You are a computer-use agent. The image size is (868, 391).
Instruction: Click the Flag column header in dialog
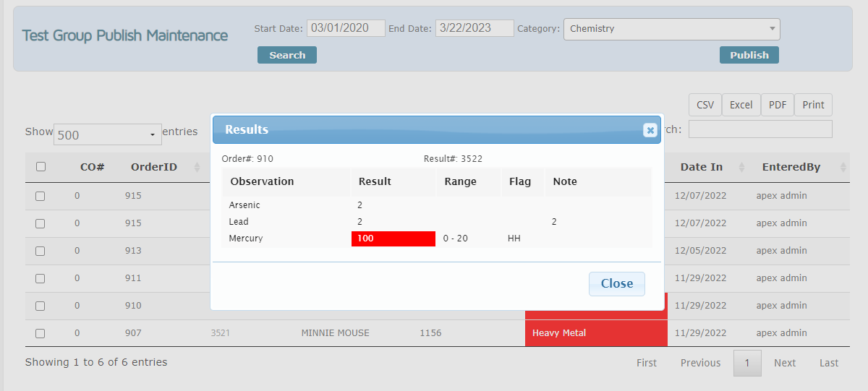(520, 181)
